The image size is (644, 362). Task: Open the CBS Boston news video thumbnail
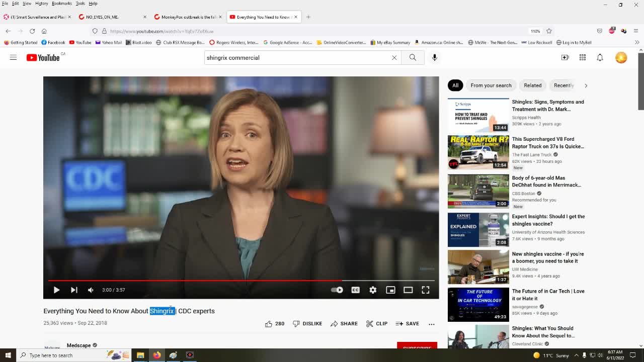[x=478, y=191]
